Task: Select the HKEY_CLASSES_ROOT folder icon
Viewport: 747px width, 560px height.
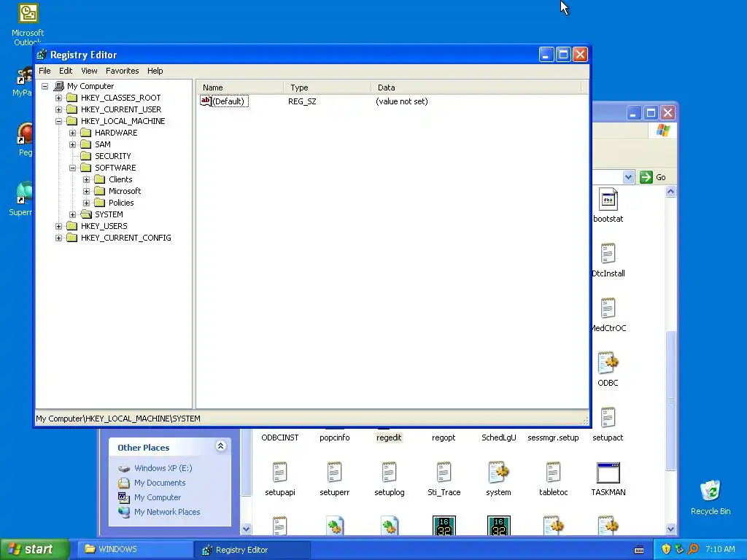Action: point(72,98)
